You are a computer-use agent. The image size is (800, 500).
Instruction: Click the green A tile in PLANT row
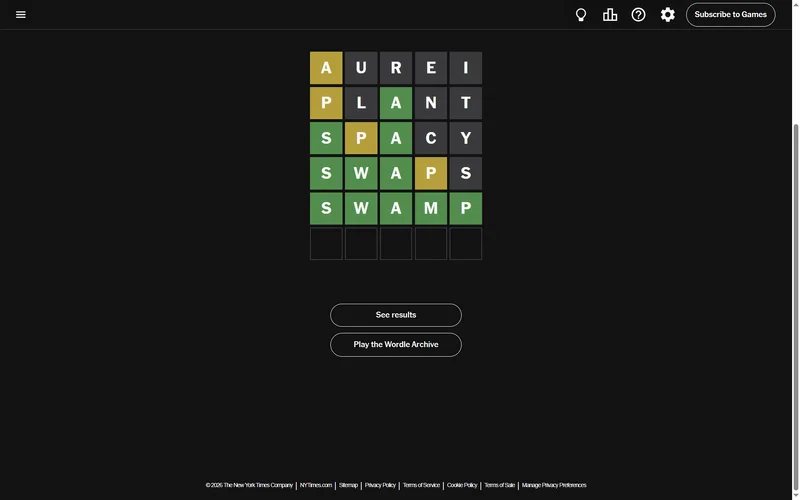point(396,103)
